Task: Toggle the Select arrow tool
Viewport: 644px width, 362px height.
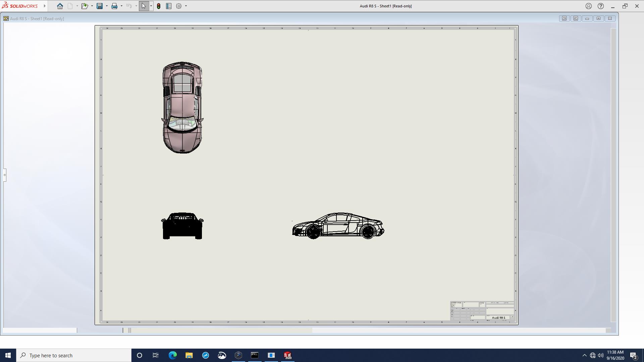Action: (x=144, y=6)
